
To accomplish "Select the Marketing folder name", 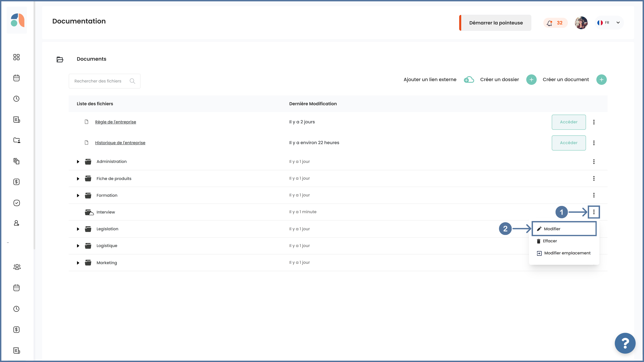I will 107,263.
